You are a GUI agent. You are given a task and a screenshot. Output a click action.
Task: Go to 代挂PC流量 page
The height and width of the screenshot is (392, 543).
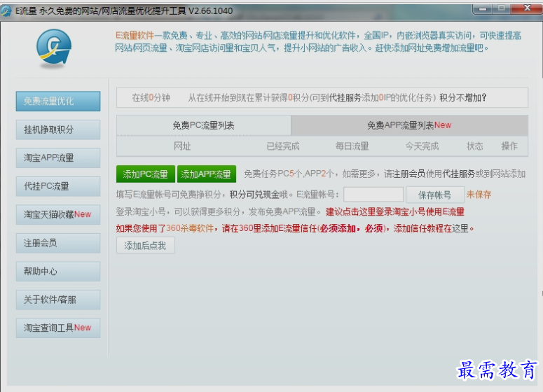tap(58, 186)
